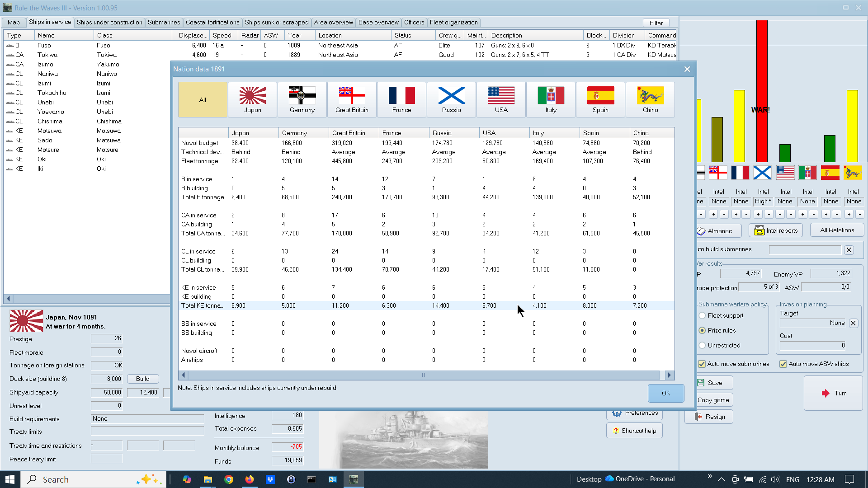
Task: Open All Relations
Action: click(x=837, y=230)
